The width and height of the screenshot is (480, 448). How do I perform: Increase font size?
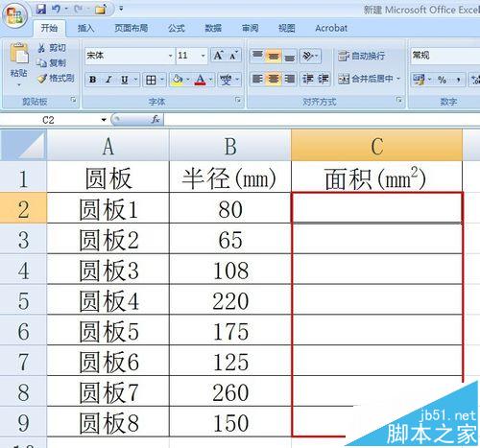[x=218, y=56]
